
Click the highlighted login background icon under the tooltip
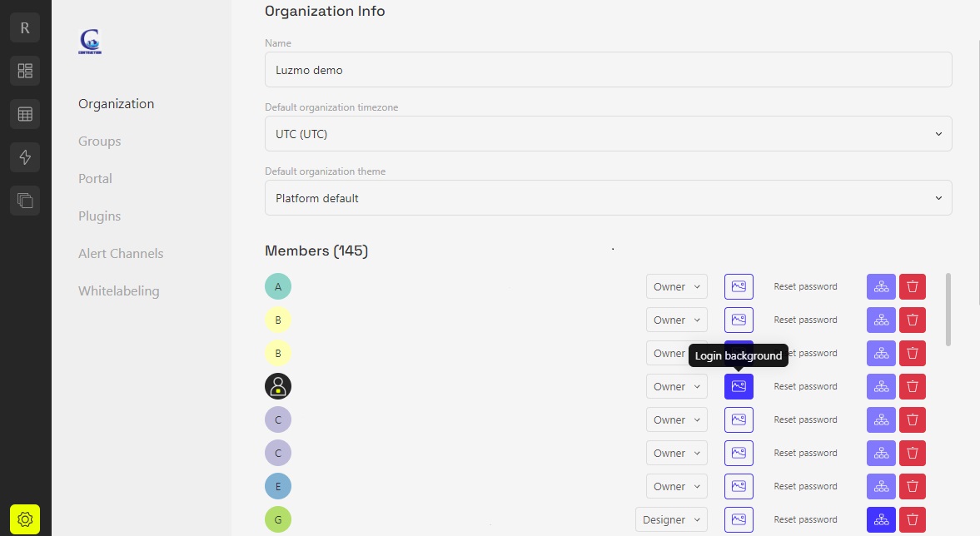point(739,386)
